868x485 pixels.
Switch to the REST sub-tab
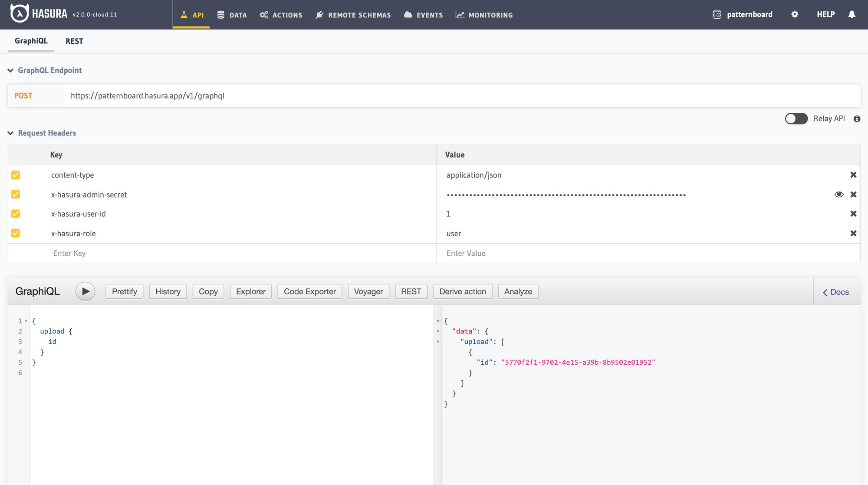(x=74, y=41)
